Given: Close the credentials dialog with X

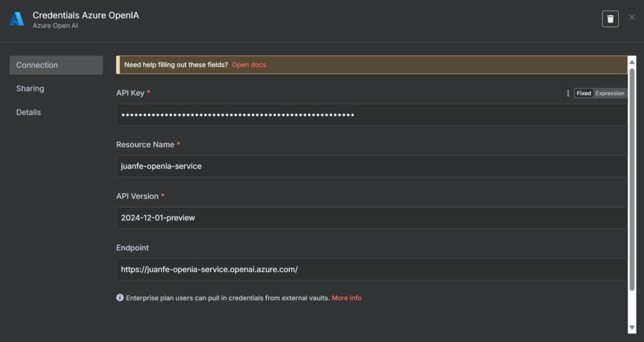Looking at the screenshot, I should point(632,18).
